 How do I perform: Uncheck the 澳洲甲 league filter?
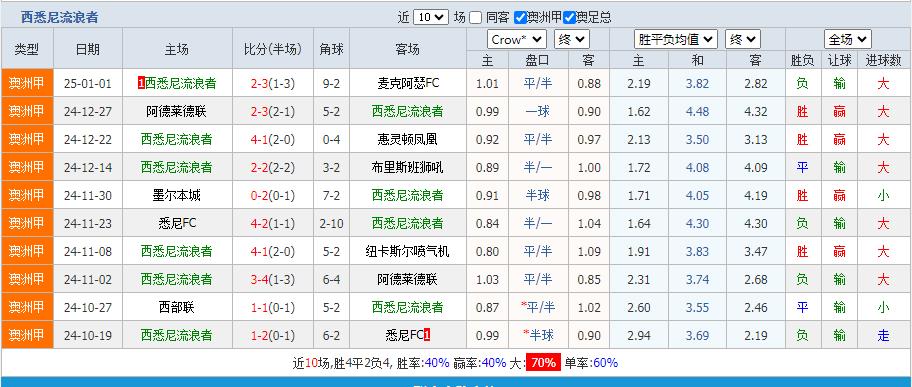click(x=521, y=17)
